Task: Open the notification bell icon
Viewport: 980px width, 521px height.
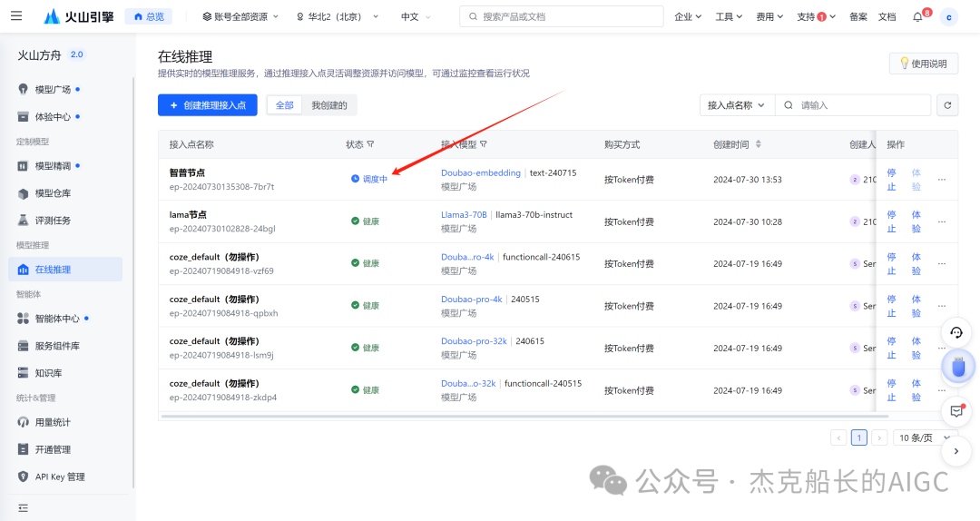Action: (916, 17)
